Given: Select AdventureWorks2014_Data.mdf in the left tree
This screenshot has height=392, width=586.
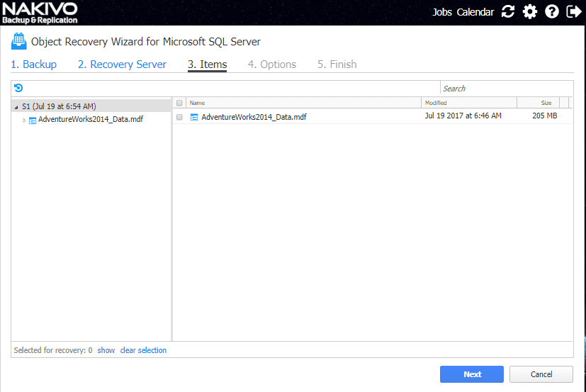Looking at the screenshot, I should point(90,120).
